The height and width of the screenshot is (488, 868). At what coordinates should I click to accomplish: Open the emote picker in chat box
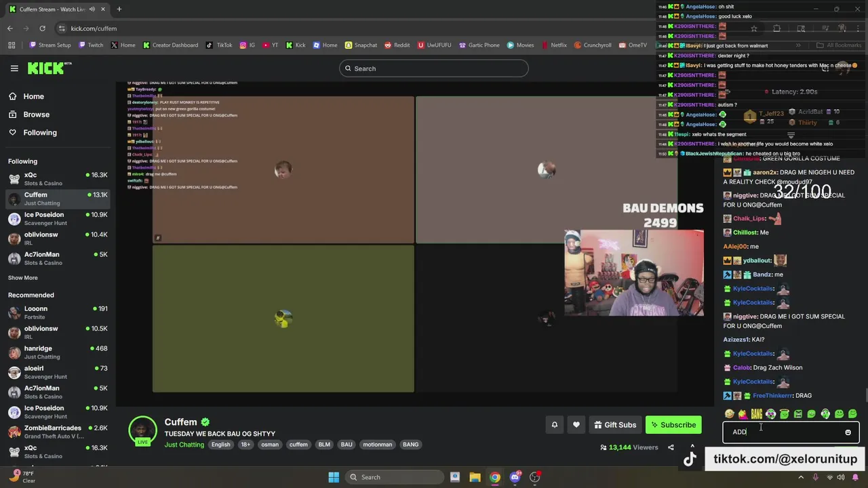848,432
